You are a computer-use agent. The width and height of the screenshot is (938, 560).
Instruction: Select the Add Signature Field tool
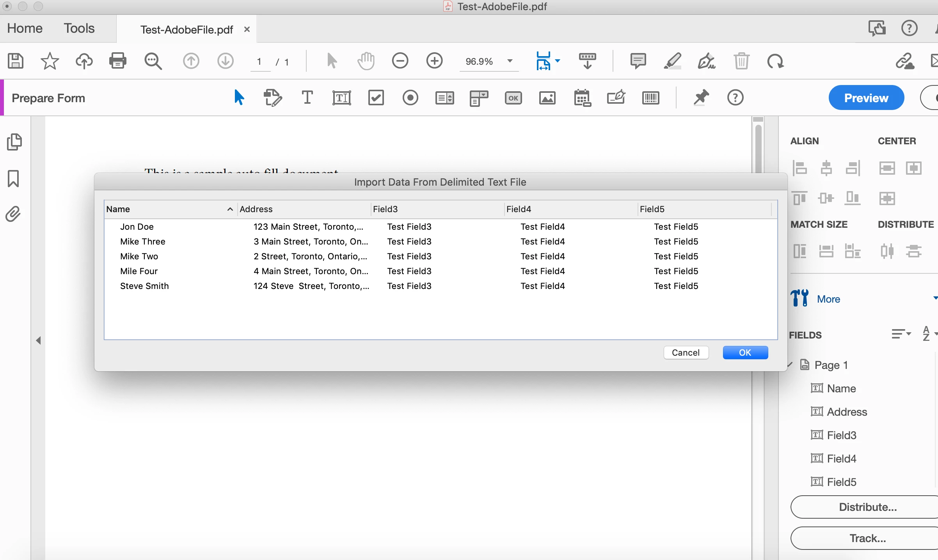616,98
